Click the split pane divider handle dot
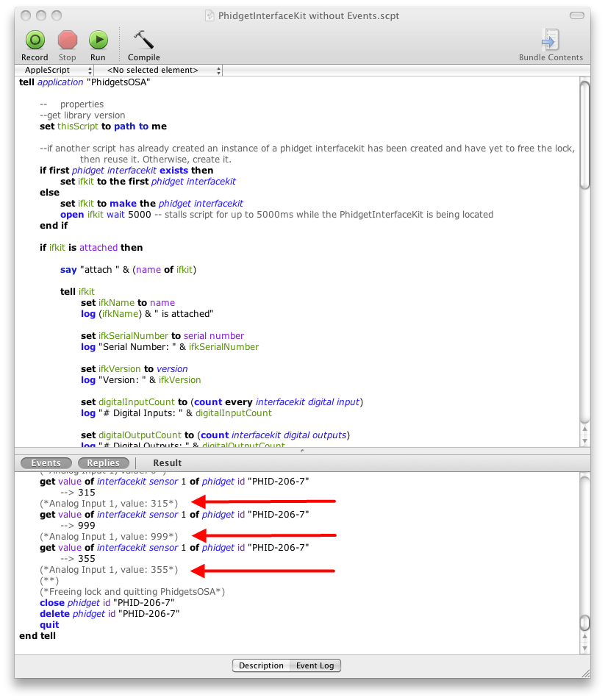The height and width of the screenshot is (700, 605). pos(302,451)
